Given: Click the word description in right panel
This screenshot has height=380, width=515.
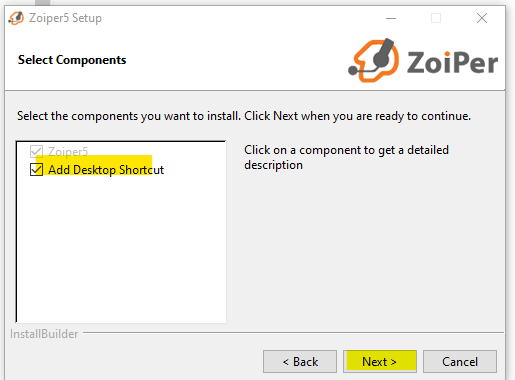Looking at the screenshot, I should [273, 165].
